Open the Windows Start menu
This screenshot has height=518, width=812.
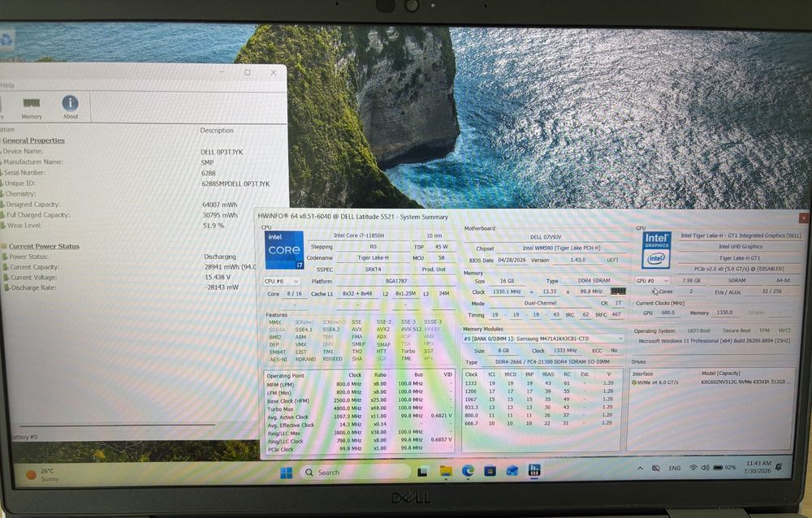click(286, 472)
